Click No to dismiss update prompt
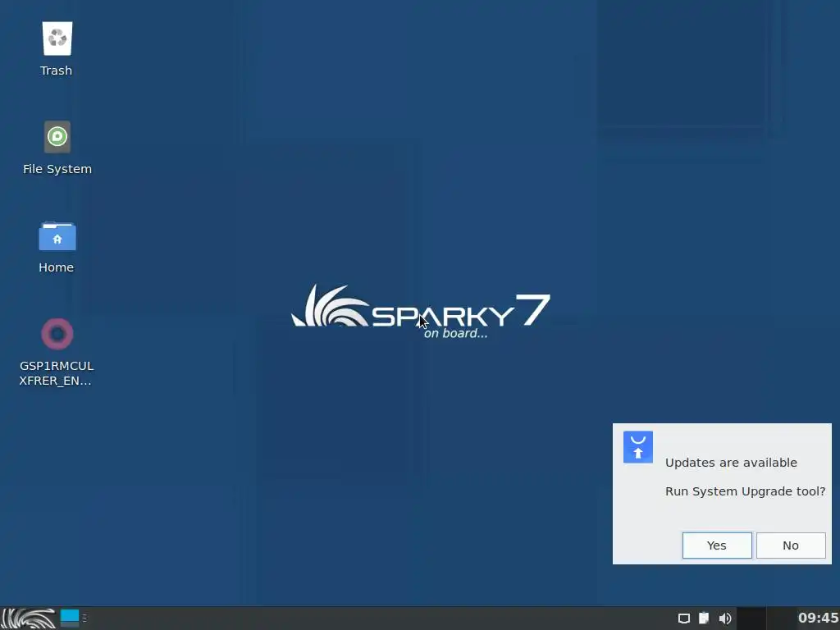This screenshot has height=630, width=840. tap(791, 546)
